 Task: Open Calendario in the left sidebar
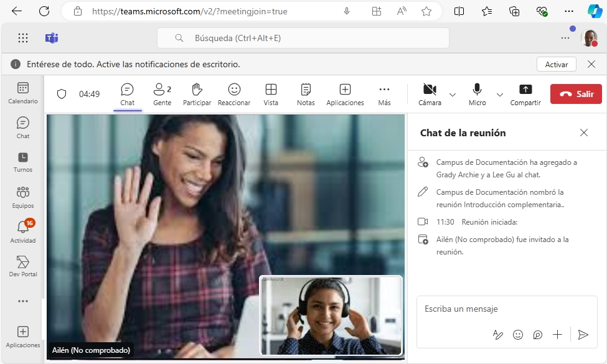[23, 92]
